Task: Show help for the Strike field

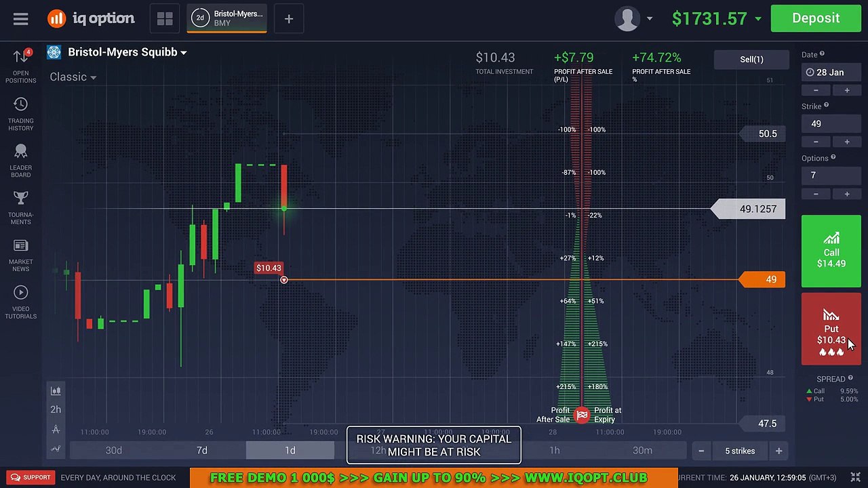Action: point(826,106)
